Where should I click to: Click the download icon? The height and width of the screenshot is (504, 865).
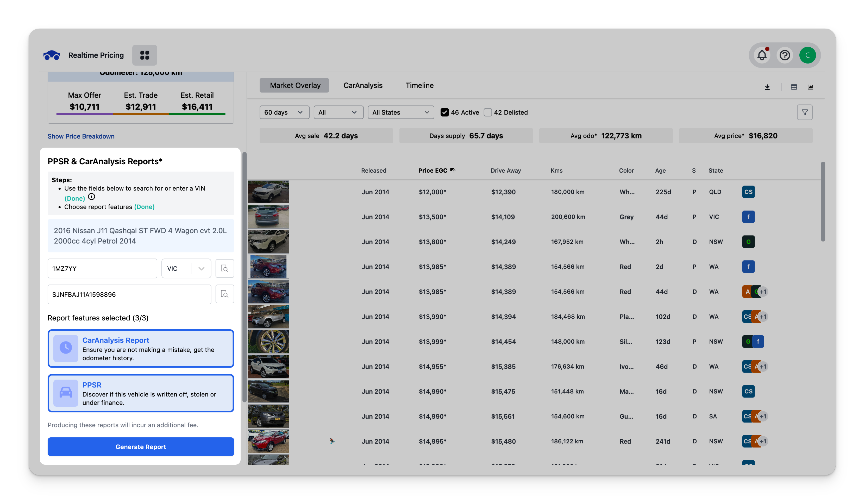coord(767,87)
